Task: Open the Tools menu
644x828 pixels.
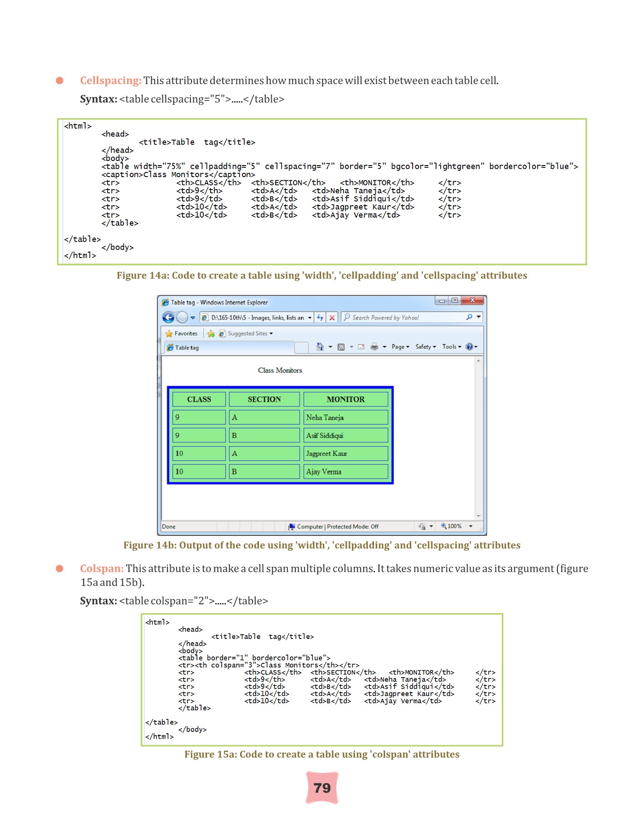Action: tap(451, 347)
